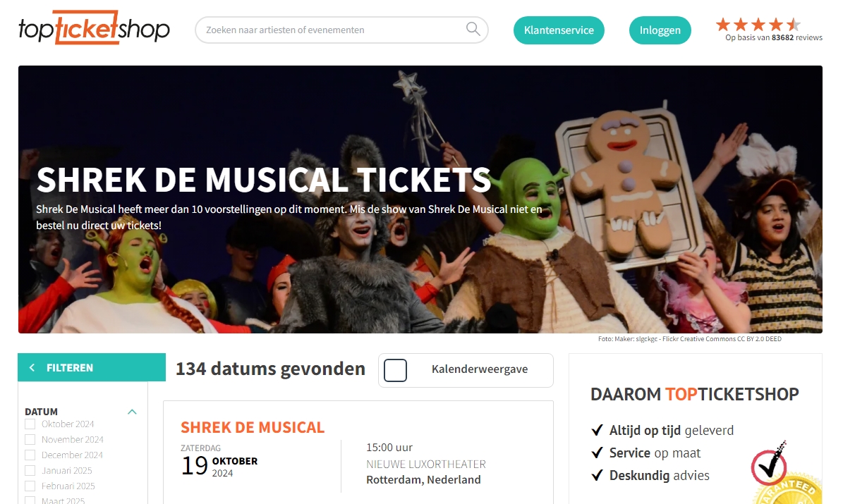The height and width of the screenshot is (504, 843).
Task: Click the checkmark before Altijd op tijd
Action: pyautogui.click(x=597, y=431)
